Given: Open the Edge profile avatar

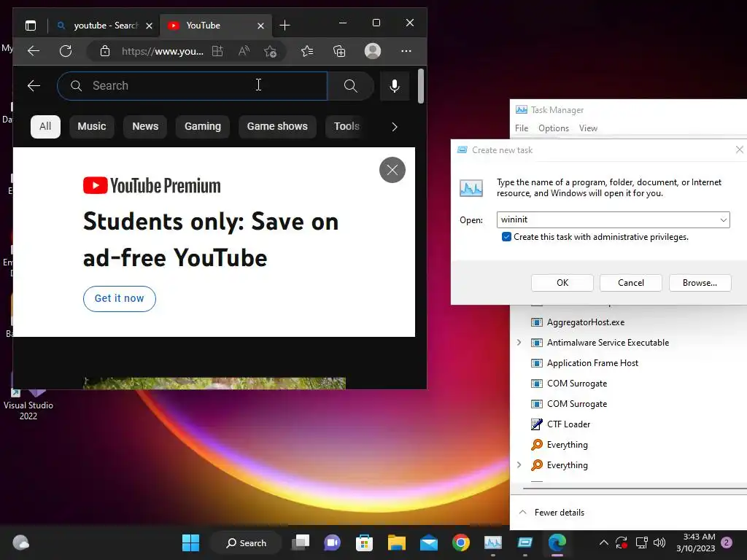Looking at the screenshot, I should coord(373,51).
